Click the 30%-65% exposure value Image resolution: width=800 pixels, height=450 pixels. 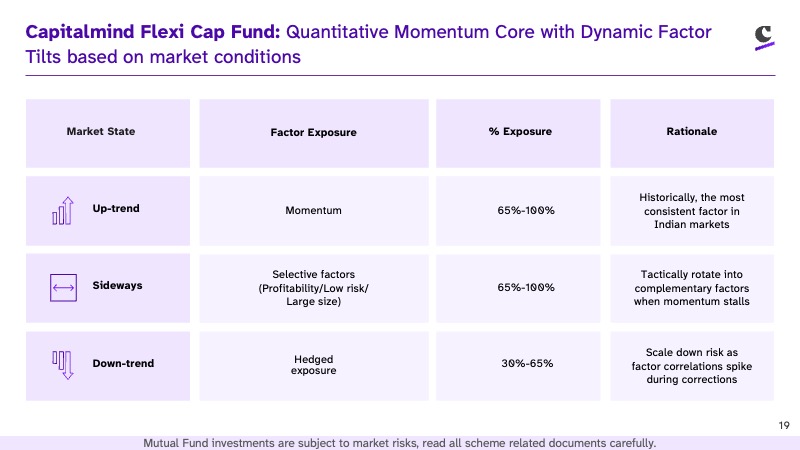tap(527, 363)
